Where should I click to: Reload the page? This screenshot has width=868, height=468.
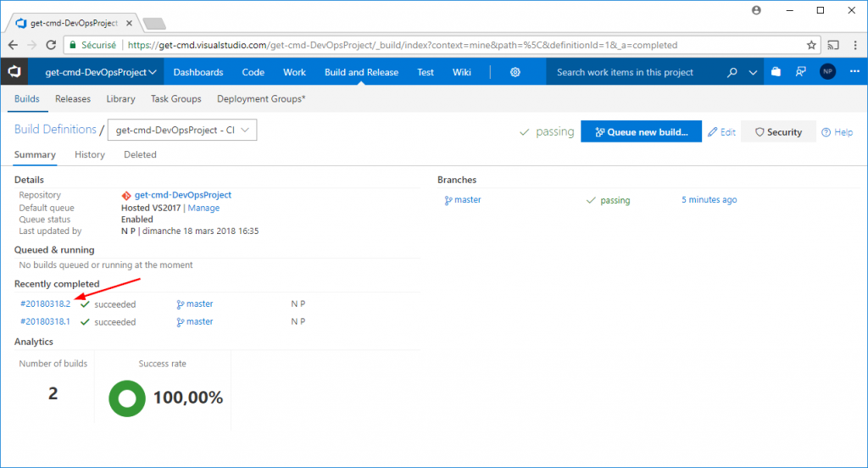(x=51, y=46)
